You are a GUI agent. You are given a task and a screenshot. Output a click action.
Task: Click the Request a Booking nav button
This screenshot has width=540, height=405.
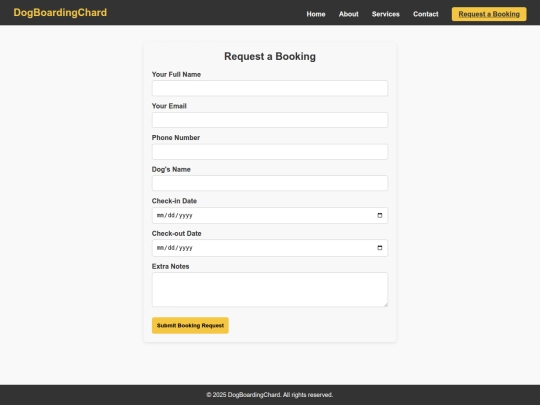(489, 14)
